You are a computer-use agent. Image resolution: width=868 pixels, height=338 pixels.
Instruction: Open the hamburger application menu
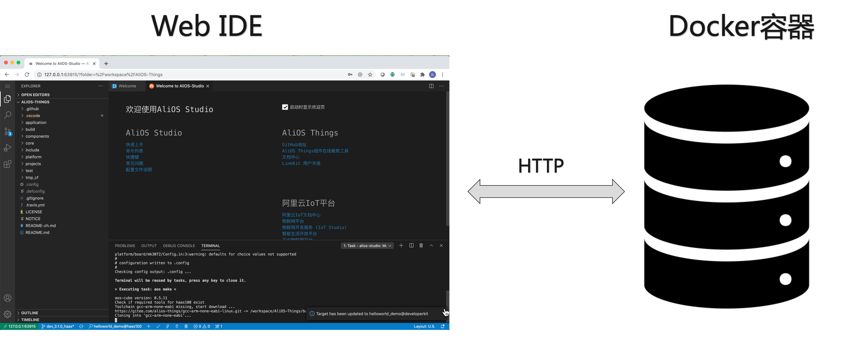point(7,86)
